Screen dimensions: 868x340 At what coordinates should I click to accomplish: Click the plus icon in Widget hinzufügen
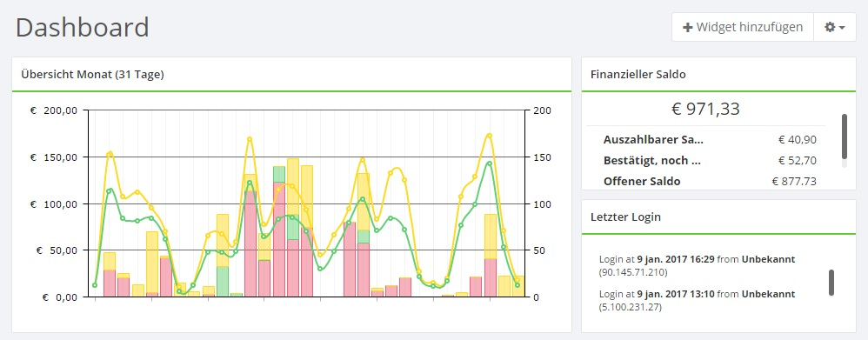(x=688, y=27)
